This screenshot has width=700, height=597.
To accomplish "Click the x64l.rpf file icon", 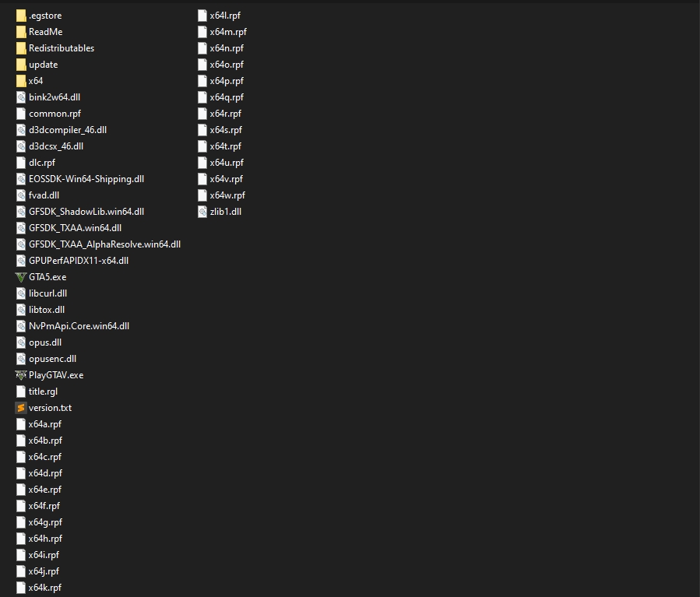I will [202, 16].
